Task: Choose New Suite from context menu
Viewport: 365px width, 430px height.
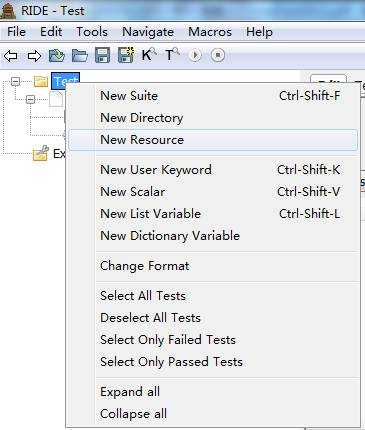Action: (x=213, y=96)
